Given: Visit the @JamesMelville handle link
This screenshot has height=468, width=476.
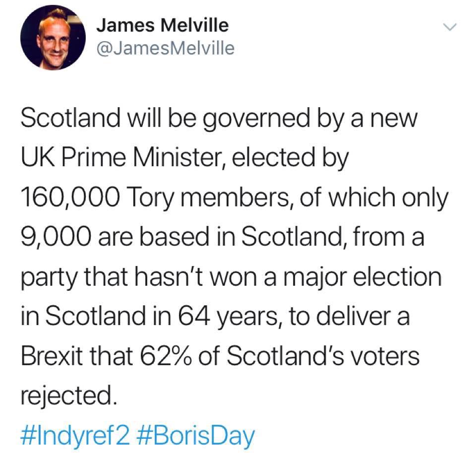Looking at the screenshot, I should pyautogui.click(x=166, y=49).
